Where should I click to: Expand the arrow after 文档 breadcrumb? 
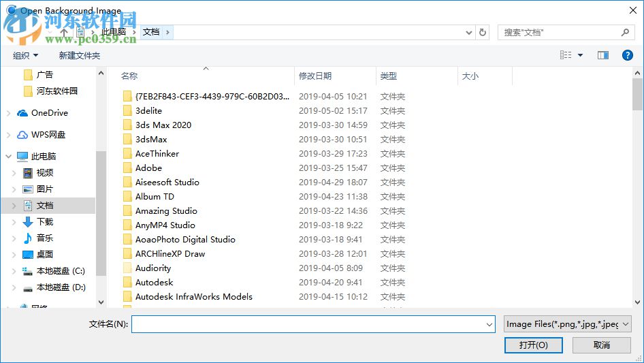click(167, 32)
